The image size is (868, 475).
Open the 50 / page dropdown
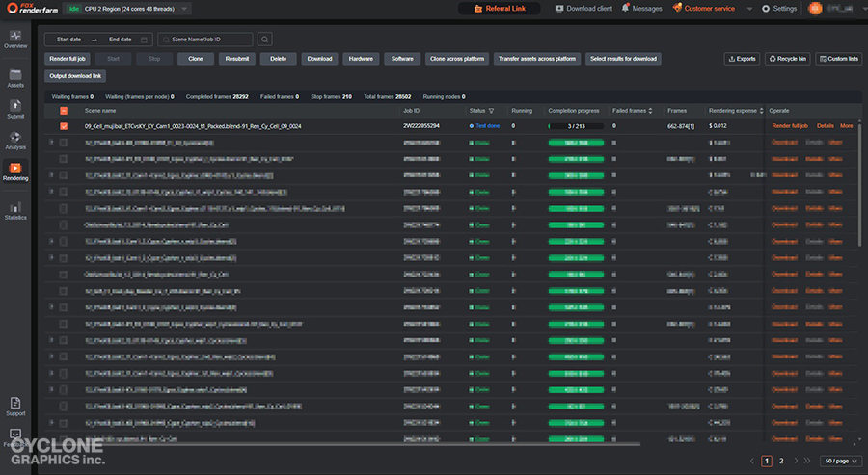[839, 462]
